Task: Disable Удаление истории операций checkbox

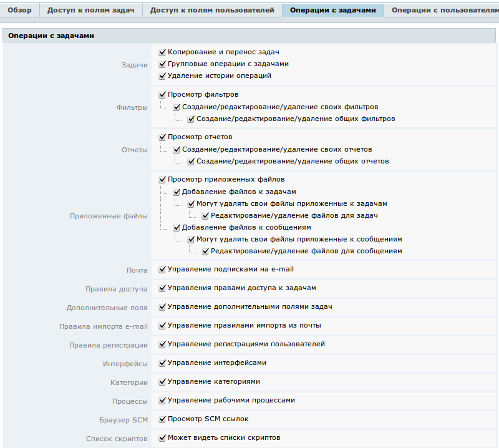Action: (162, 76)
